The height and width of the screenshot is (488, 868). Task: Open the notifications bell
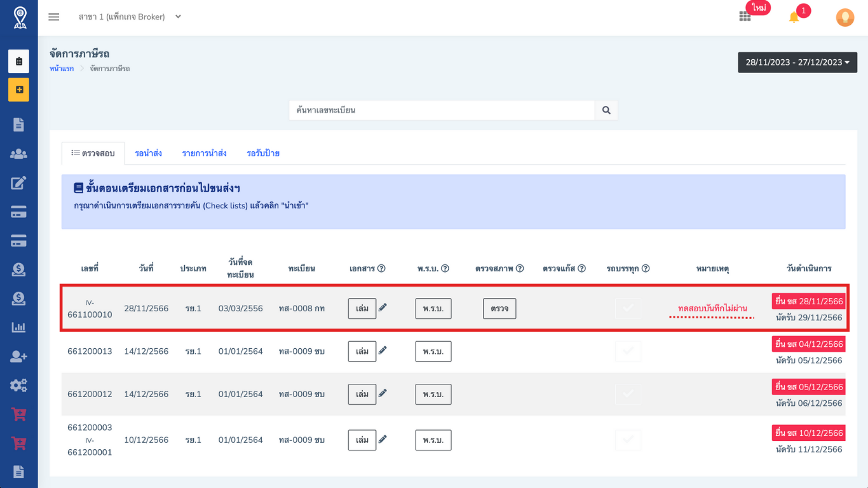click(x=794, y=17)
